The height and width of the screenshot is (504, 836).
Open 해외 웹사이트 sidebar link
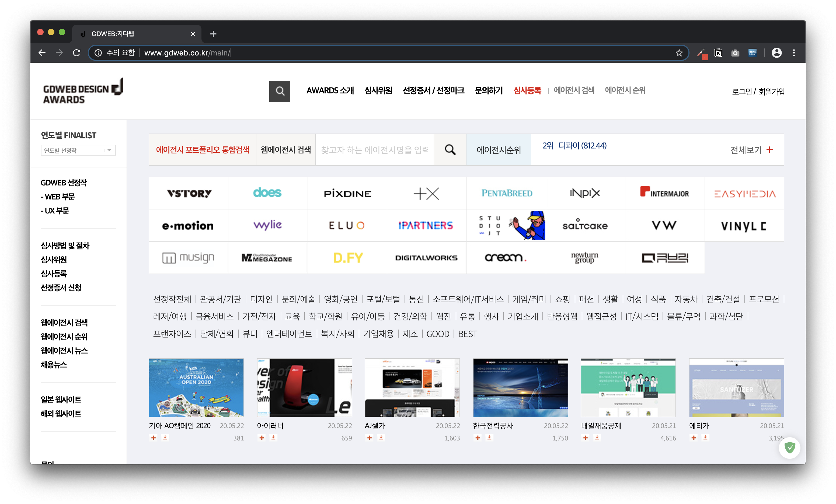(x=61, y=414)
